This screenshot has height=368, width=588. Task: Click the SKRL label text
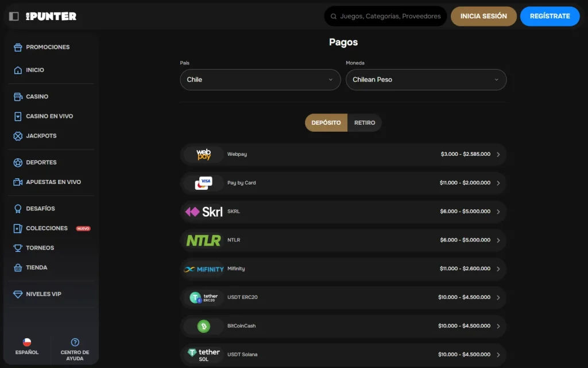click(234, 212)
